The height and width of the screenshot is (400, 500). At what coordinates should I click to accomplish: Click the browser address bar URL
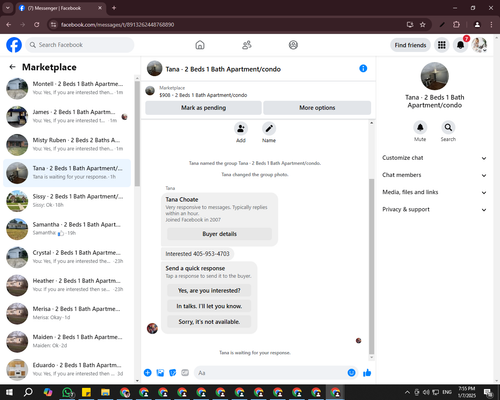[117, 25]
